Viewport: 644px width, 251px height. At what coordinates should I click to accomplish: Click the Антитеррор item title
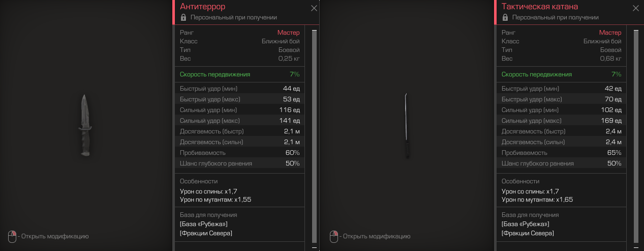click(x=203, y=7)
